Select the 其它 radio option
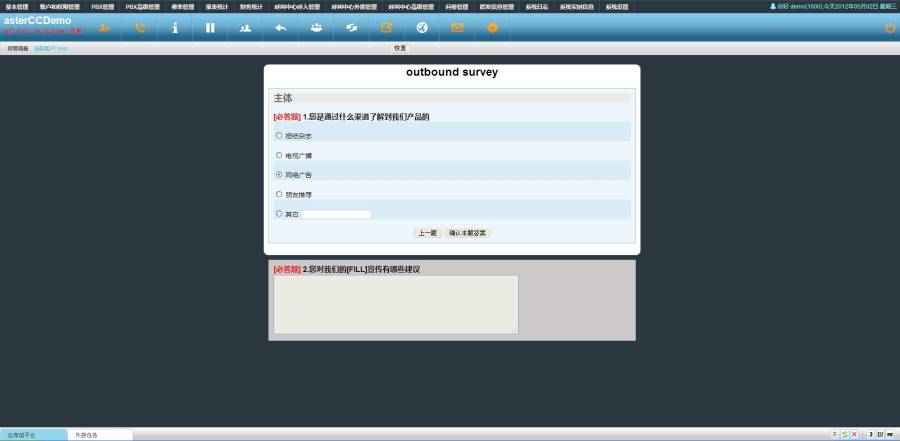Screen dimensions: 900x441 279,214
